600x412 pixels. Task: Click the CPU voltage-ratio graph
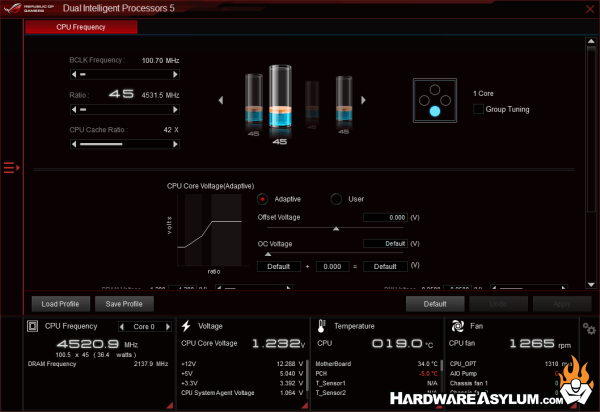pyautogui.click(x=209, y=230)
